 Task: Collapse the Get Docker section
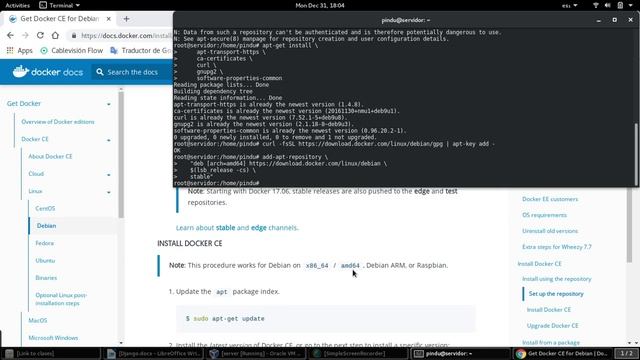click(109, 104)
